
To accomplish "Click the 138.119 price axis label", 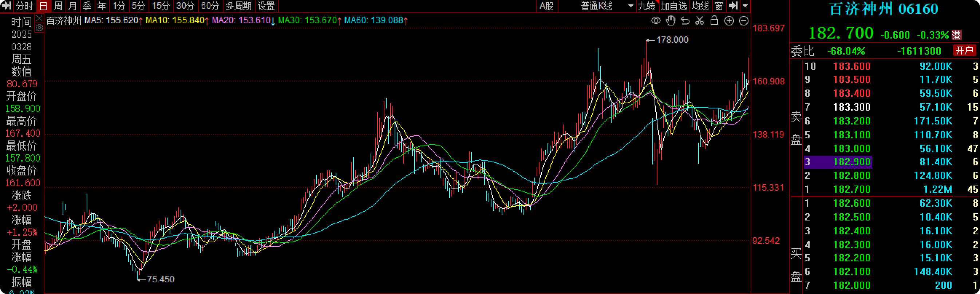I will tap(768, 134).
